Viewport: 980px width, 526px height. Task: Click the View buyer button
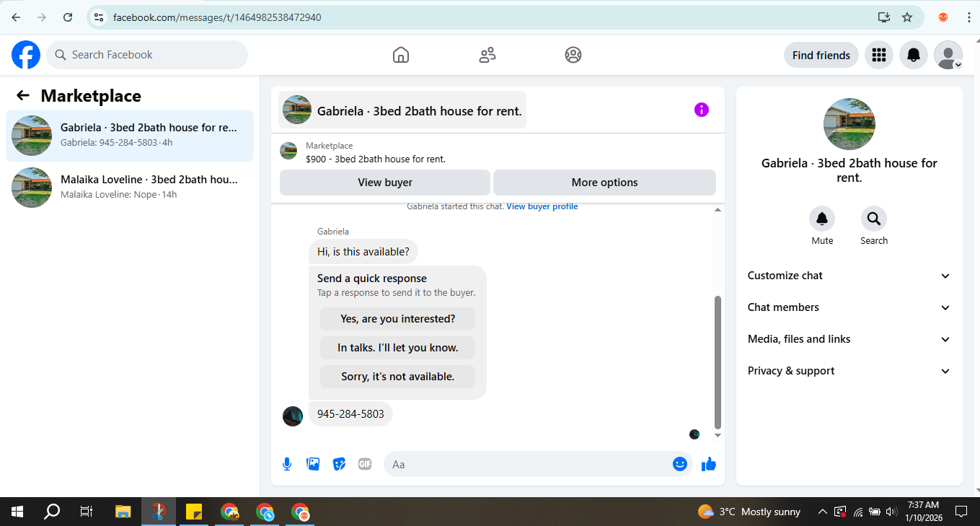click(x=385, y=183)
